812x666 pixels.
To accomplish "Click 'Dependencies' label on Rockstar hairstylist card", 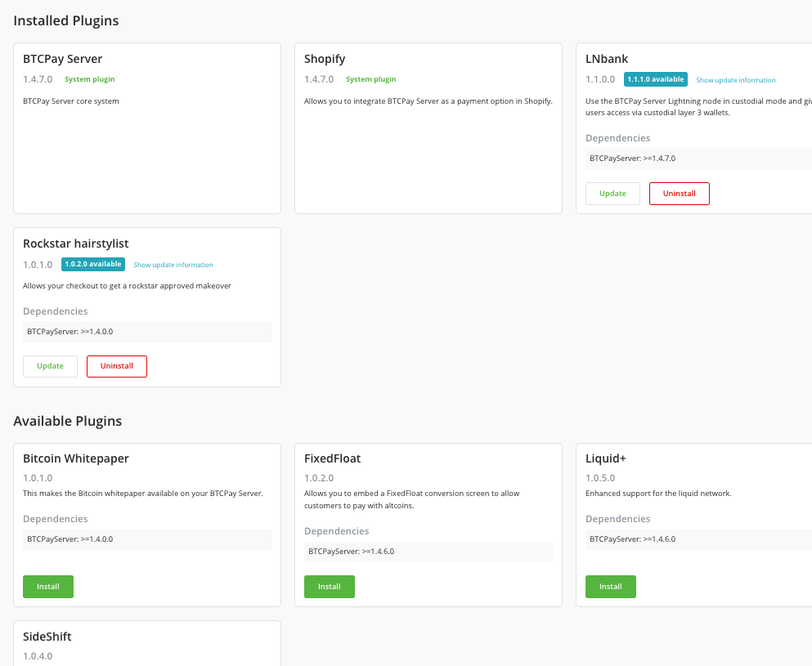I will [x=56, y=311].
